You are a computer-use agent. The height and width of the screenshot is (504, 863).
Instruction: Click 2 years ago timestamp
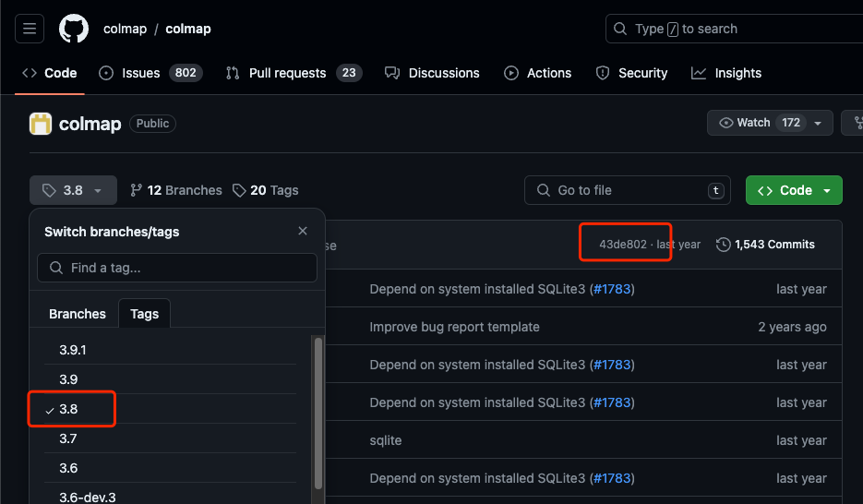792,327
